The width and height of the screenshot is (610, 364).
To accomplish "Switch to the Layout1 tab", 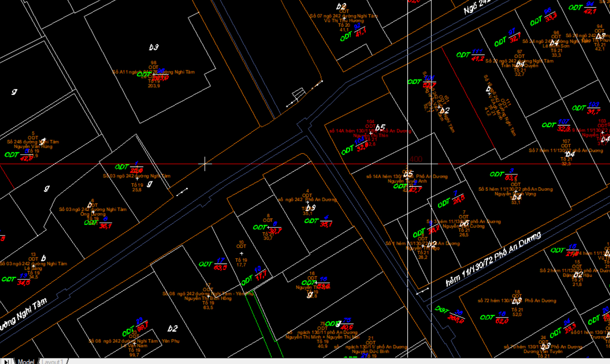I will tap(53, 362).
